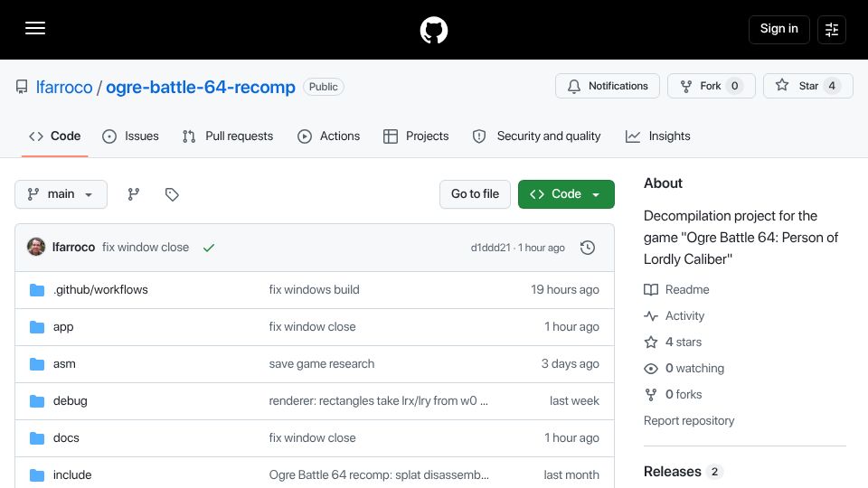View tags via the tag icon
This screenshot has height=488, width=868.
(x=172, y=194)
